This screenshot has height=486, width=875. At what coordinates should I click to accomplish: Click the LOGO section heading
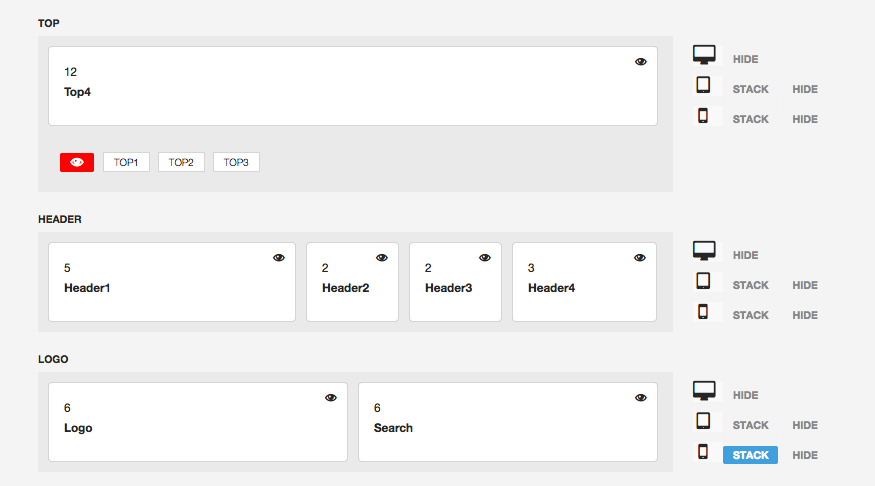53,359
